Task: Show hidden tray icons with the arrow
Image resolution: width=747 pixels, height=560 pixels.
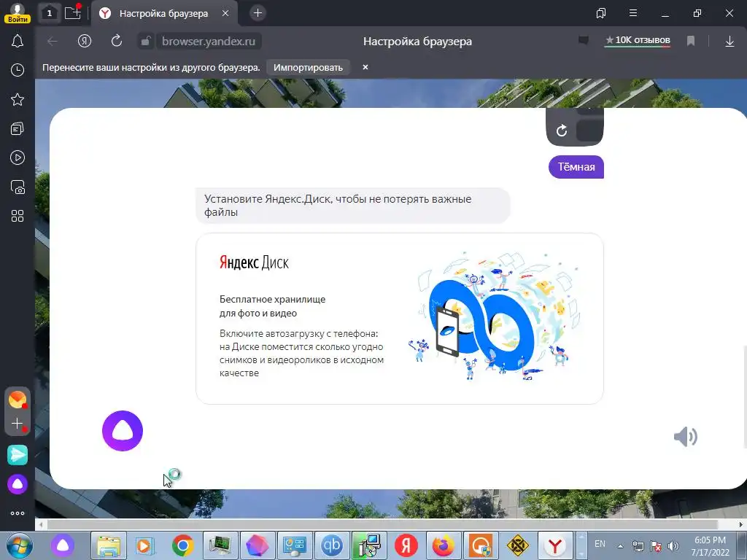Action: pyautogui.click(x=620, y=546)
